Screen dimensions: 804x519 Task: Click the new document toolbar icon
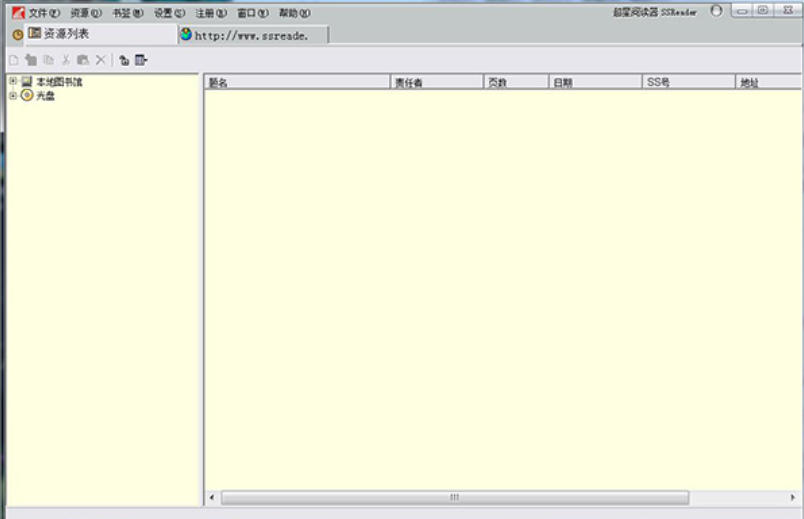(14, 60)
